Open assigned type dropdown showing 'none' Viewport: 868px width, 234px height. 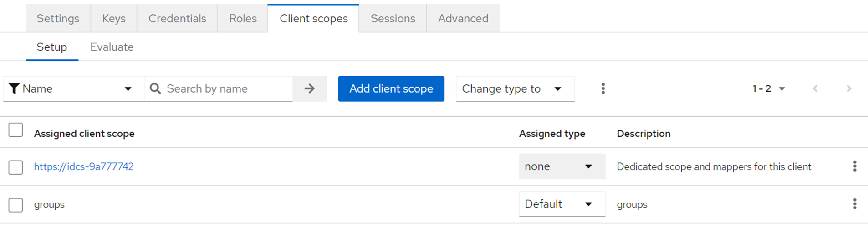pyautogui.click(x=562, y=166)
